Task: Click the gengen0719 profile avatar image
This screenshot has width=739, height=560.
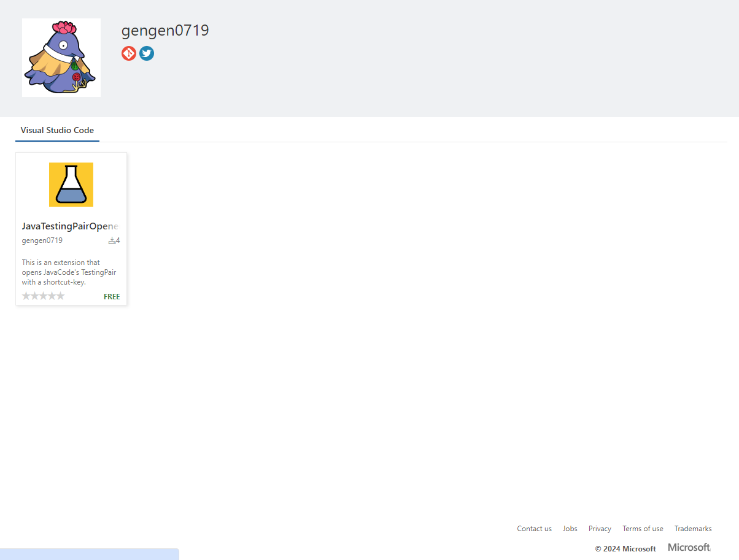Action: (61, 58)
